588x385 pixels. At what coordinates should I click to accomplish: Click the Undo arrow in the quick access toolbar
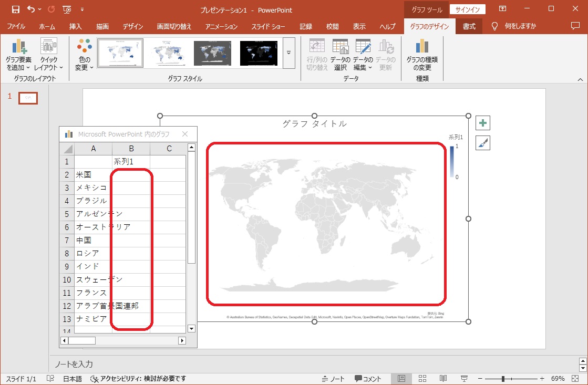pos(31,9)
